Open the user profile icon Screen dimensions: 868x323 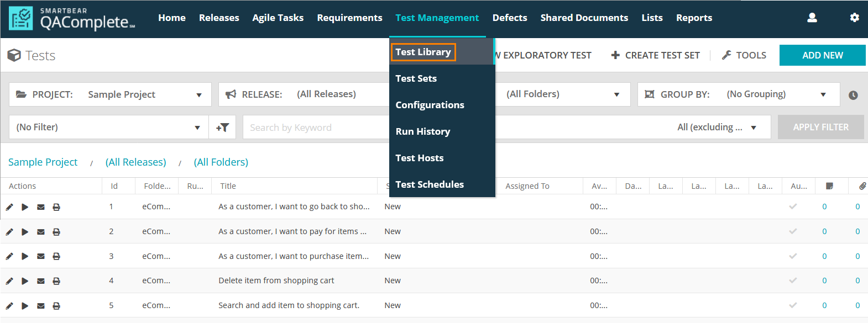812,18
